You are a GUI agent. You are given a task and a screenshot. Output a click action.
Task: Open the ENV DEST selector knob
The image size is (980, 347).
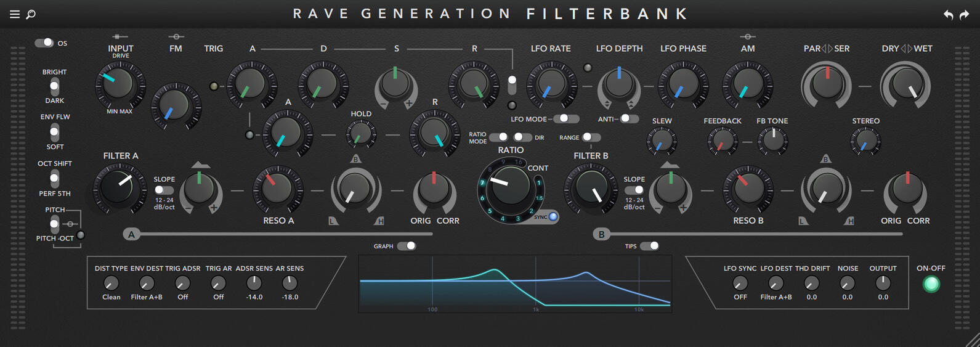[x=147, y=283]
